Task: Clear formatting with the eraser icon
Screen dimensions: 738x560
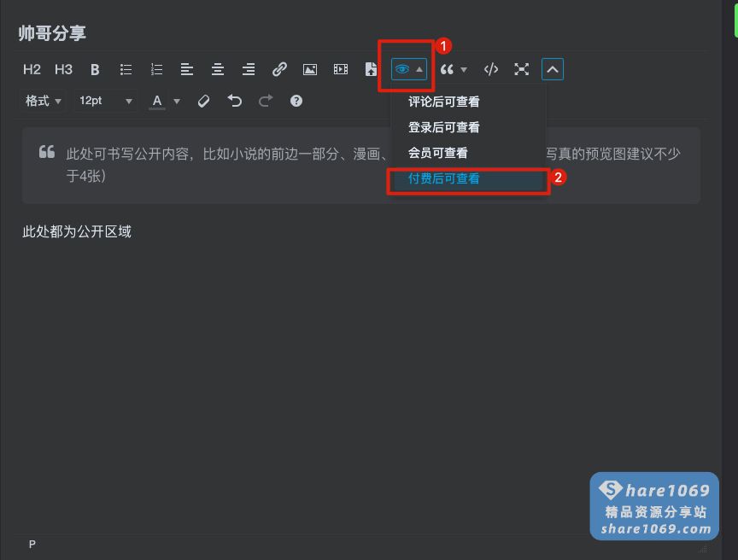Action: (204, 101)
